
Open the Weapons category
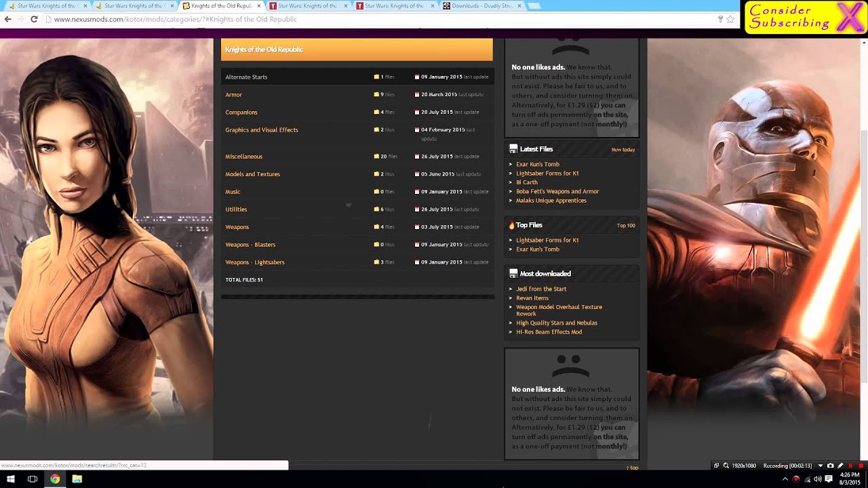(237, 227)
